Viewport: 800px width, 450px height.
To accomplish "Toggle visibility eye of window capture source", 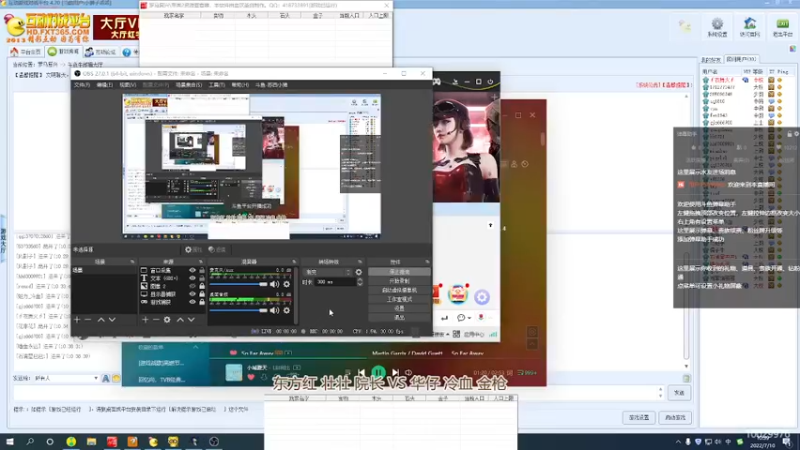I will 192,270.
